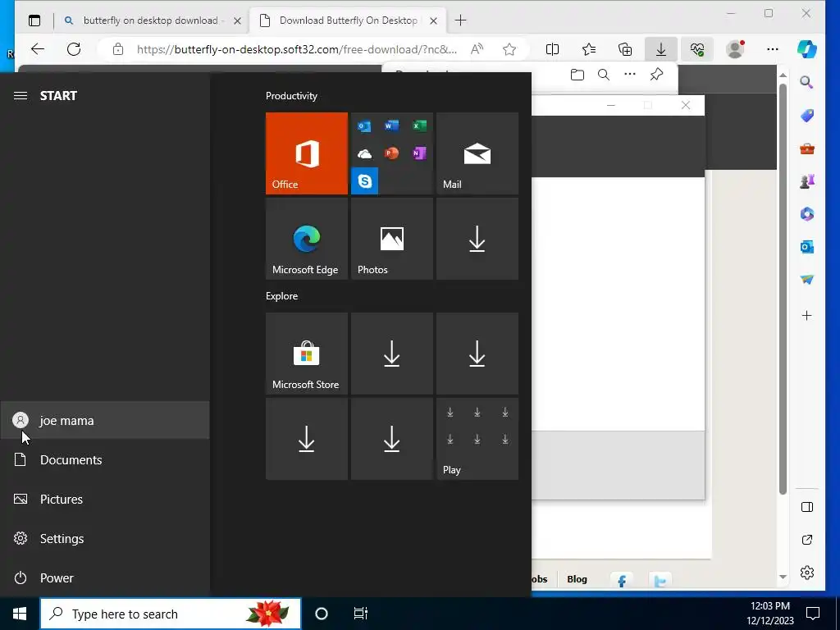Open split screen view in Edge
The image size is (840, 630).
[552, 49]
